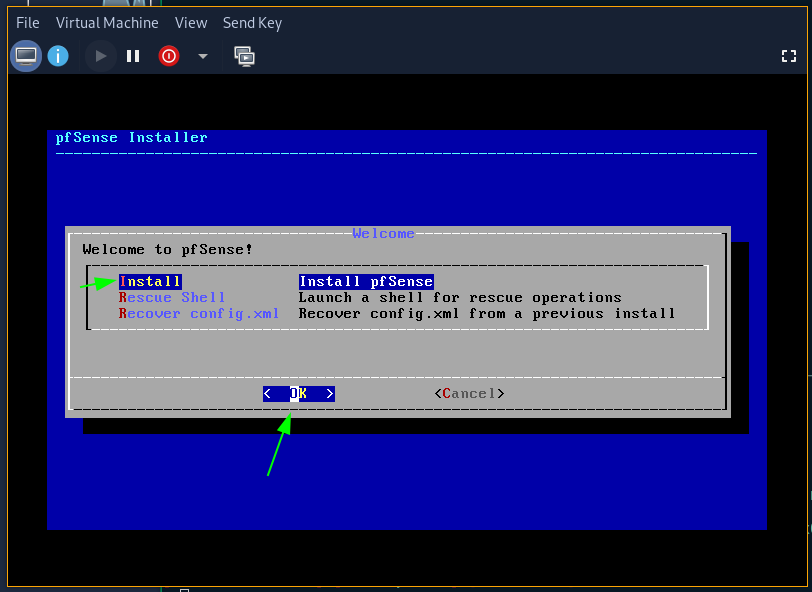The image size is (812, 592).
Task: Select the Install option
Action: click(x=150, y=281)
